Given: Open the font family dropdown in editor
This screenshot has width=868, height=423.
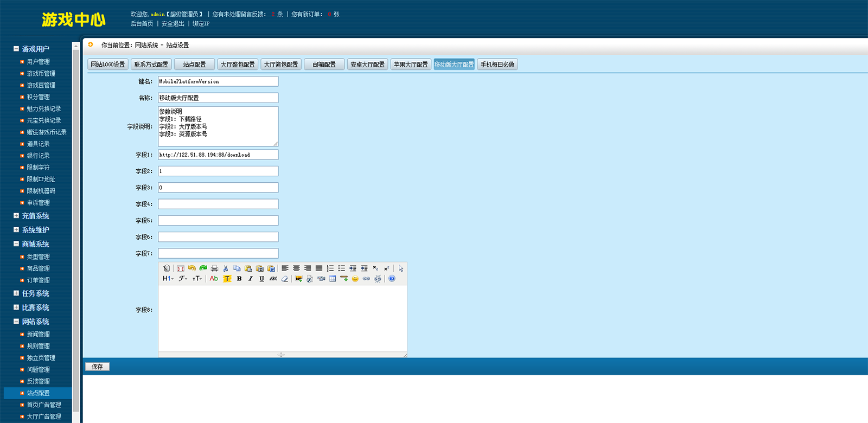Looking at the screenshot, I should coord(183,279).
